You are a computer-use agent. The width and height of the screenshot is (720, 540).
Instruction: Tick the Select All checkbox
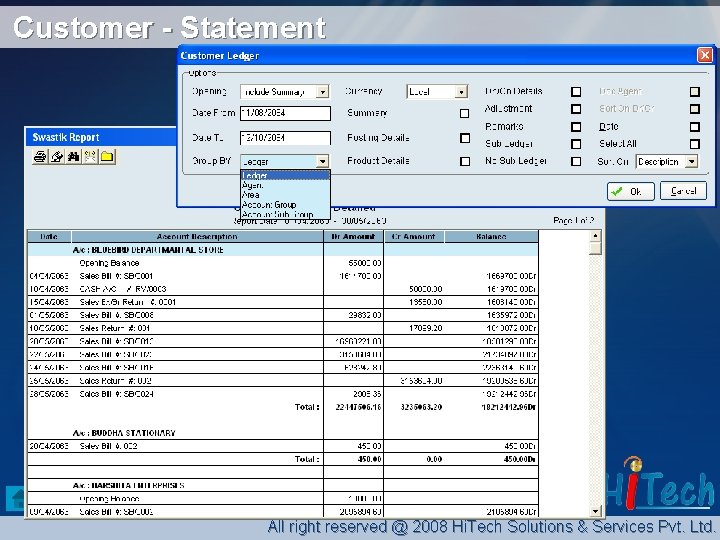click(695, 144)
